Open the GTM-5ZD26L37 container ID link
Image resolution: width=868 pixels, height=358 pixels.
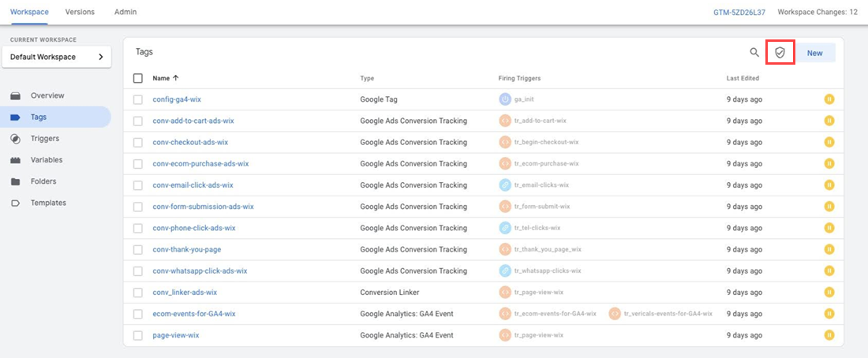click(739, 12)
